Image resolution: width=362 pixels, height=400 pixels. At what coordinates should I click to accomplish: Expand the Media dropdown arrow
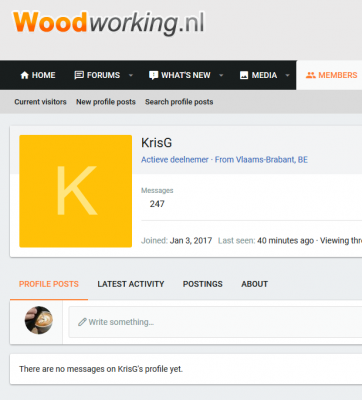point(287,75)
